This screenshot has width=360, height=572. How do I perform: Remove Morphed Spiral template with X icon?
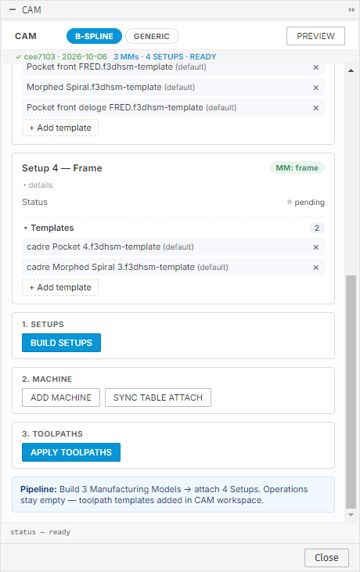(316, 88)
